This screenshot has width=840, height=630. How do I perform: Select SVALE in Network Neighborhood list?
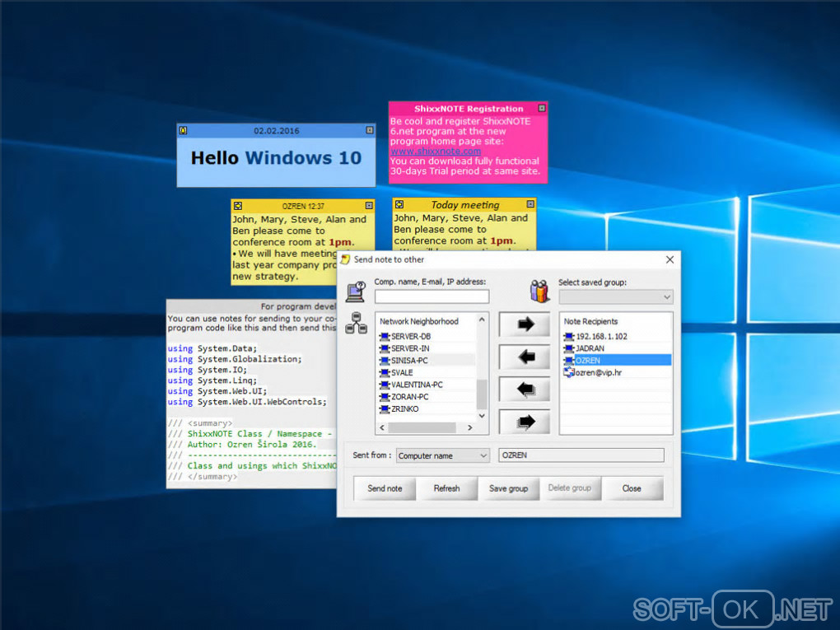tap(402, 372)
